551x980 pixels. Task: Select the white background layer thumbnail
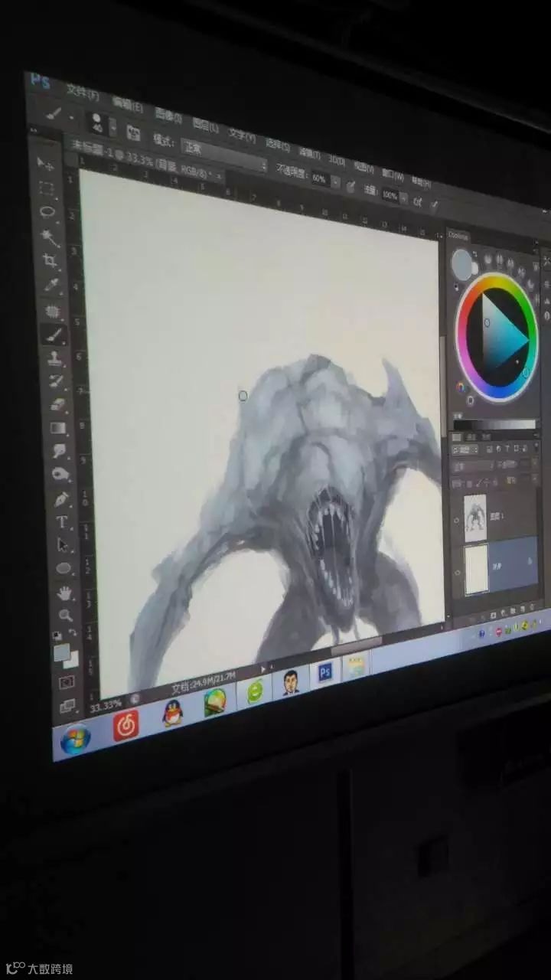coord(477,569)
